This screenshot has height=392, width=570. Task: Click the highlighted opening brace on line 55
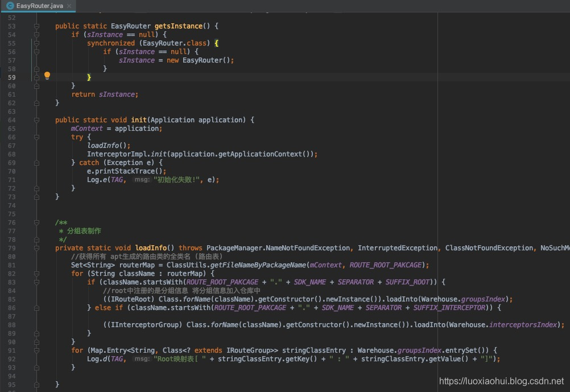click(x=216, y=43)
